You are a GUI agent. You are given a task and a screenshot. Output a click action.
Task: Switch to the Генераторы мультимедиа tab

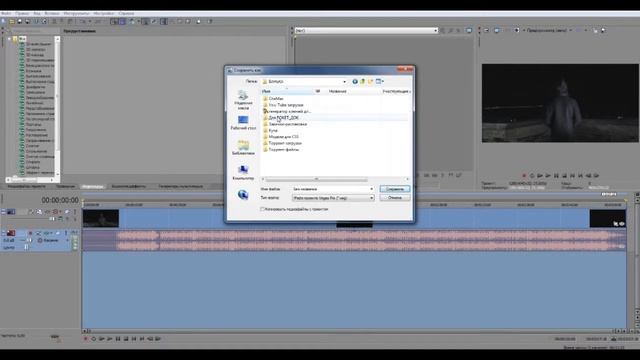[181, 186]
